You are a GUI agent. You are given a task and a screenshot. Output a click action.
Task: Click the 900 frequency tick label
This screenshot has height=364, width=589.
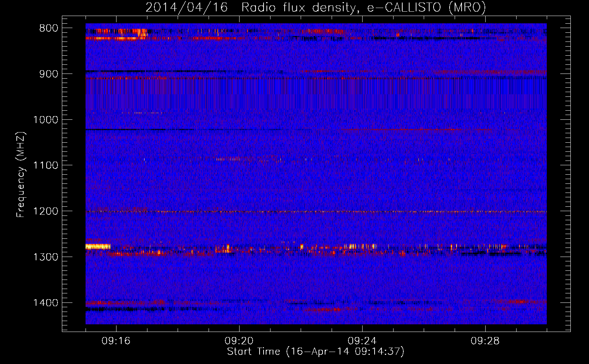49,74
